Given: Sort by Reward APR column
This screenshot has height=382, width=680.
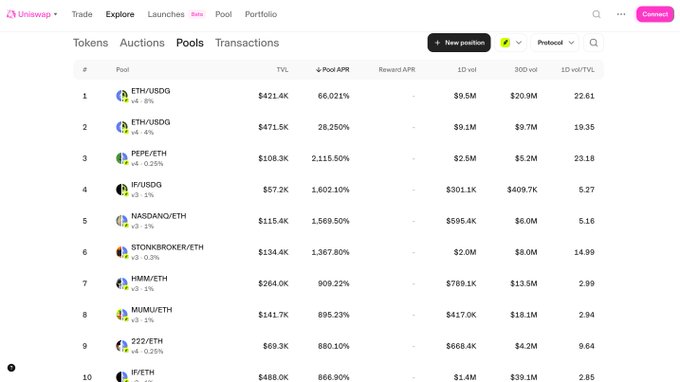Looking at the screenshot, I should (397, 69).
